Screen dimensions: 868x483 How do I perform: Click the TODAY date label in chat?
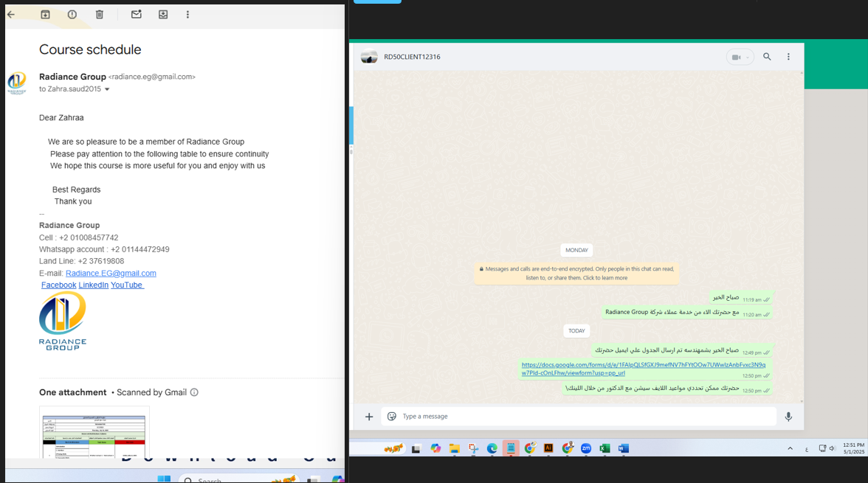click(x=577, y=331)
